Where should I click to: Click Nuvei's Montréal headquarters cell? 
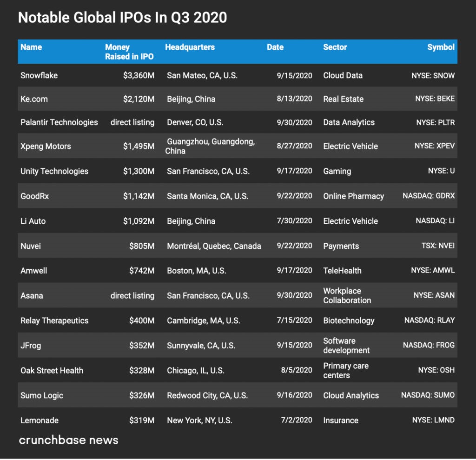coord(214,246)
